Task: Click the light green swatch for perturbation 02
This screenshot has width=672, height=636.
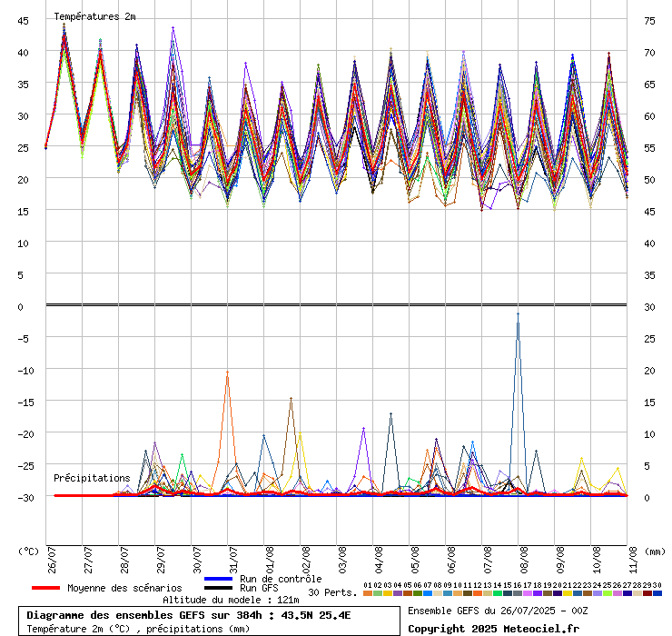Action: point(377,593)
